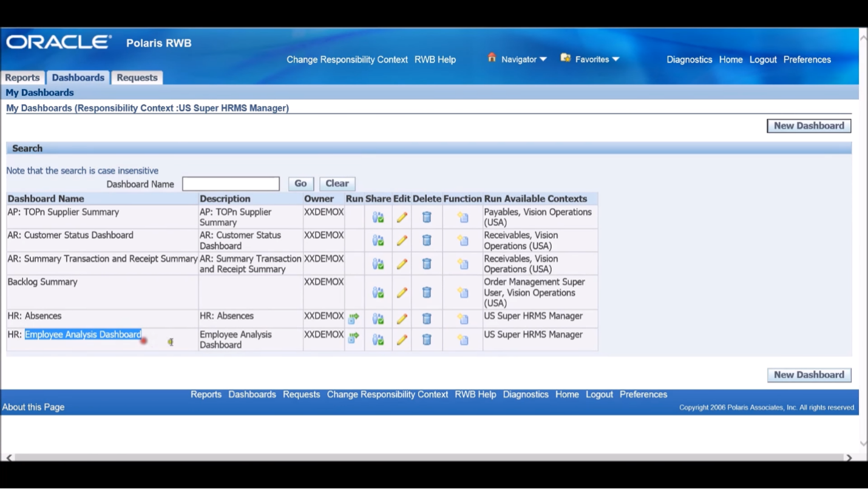The height and width of the screenshot is (491, 868).
Task: Edit the AR: Customer Status Dashboard
Action: pos(402,240)
